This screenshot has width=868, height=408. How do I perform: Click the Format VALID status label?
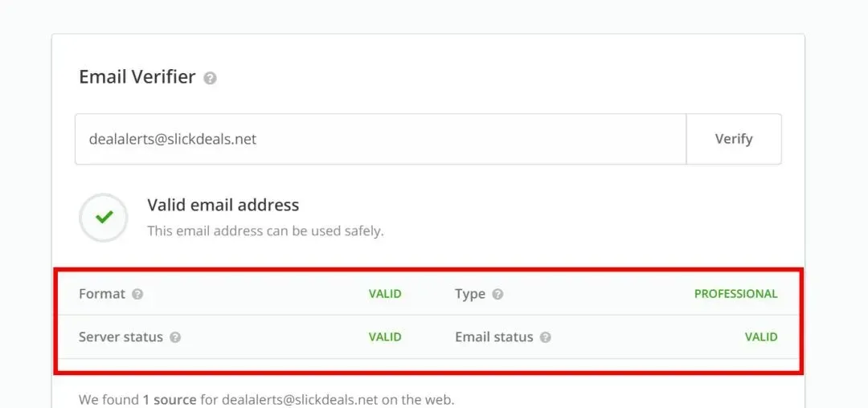[385, 294]
